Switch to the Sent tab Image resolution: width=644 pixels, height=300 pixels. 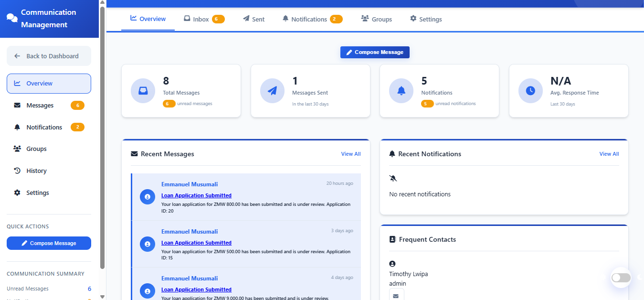[x=253, y=19]
